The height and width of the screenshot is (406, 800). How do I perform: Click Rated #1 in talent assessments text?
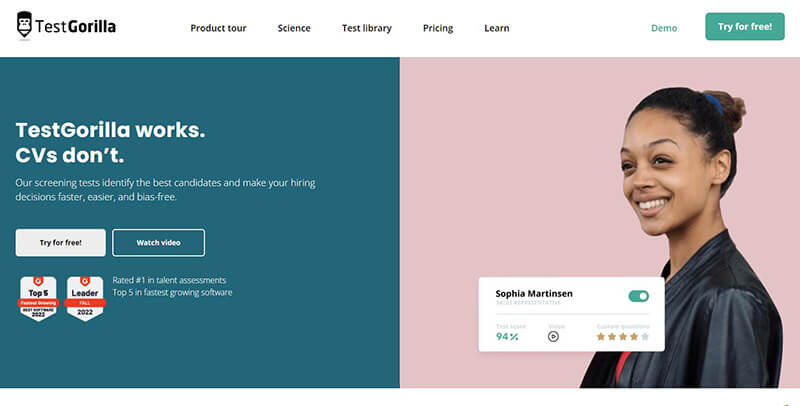click(x=169, y=280)
